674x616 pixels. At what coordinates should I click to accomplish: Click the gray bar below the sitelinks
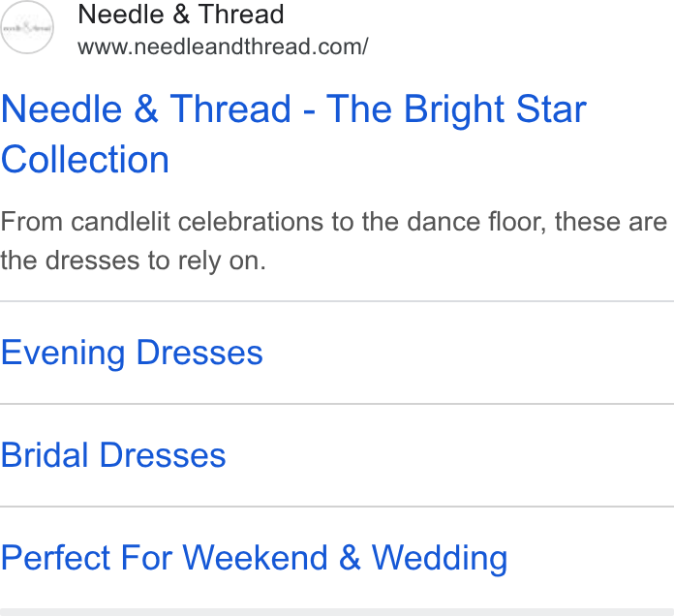[x=337, y=612]
